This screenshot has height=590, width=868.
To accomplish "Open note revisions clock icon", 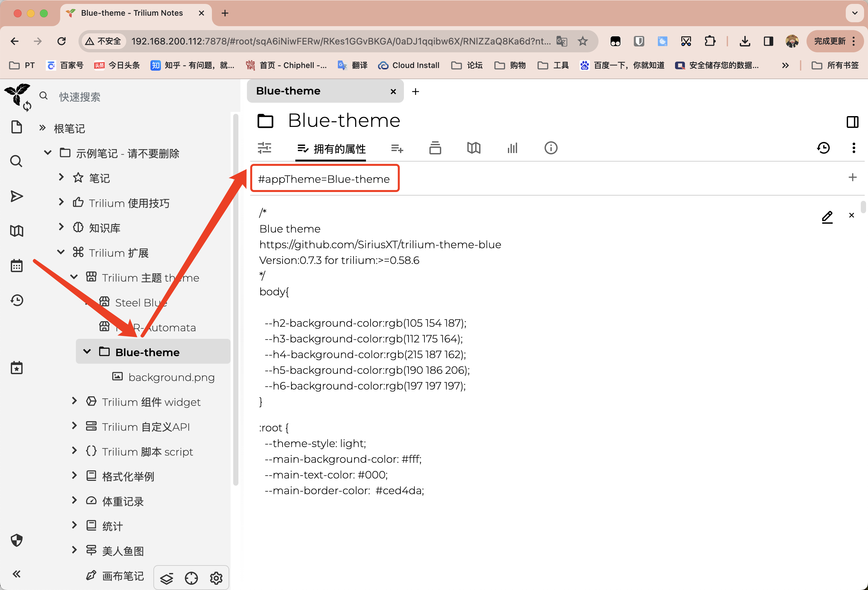I will pos(823,148).
